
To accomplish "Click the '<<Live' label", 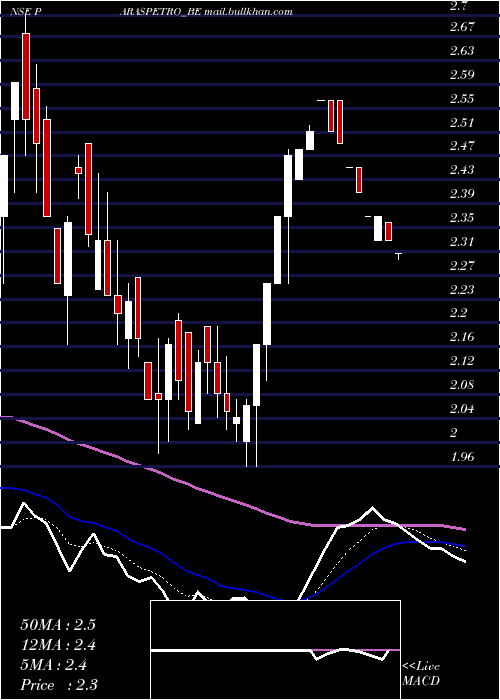I will pos(421,667).
